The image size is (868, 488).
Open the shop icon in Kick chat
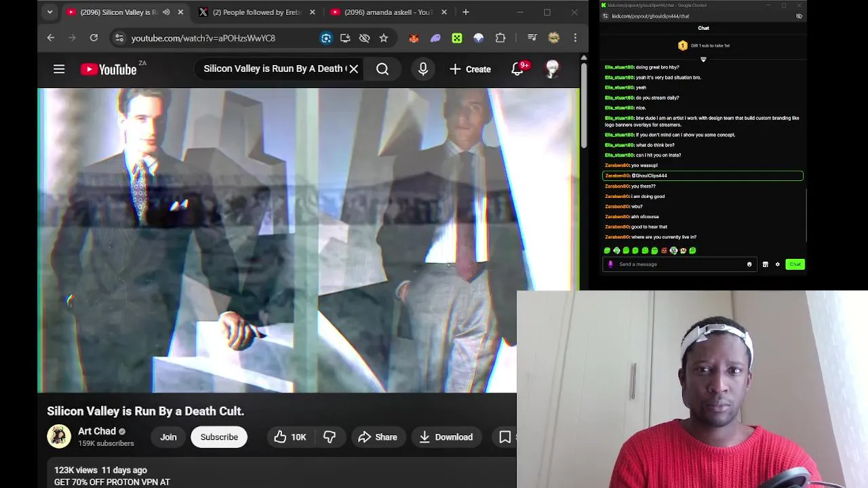[765, 264]
